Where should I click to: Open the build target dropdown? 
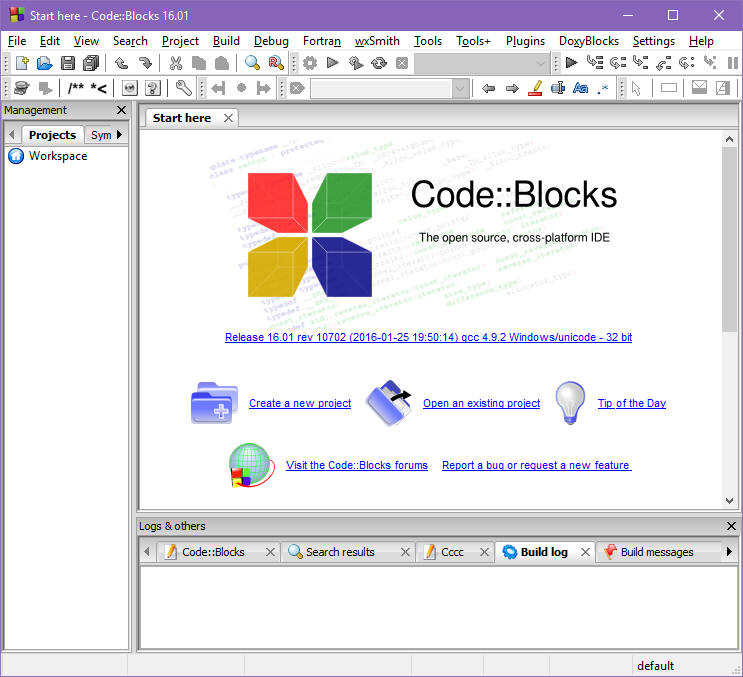[540, 63]
